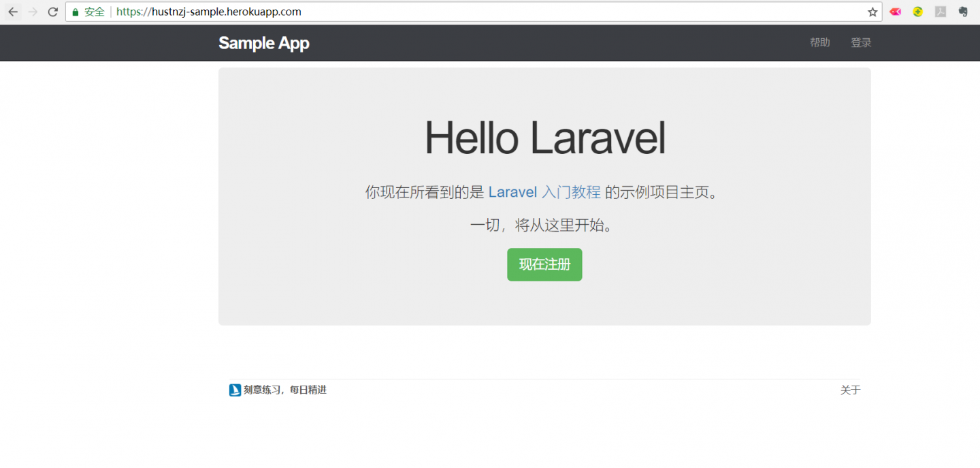The width and height of the screenshot is (980, 468).
Task: Go to 登录 login in navbar
Action: (861, 42)
